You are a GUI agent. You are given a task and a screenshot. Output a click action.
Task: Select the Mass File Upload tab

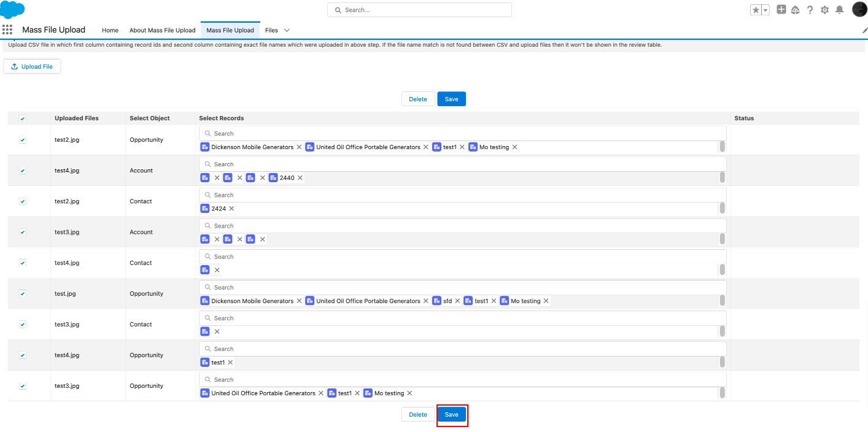(x=230, y=30)
